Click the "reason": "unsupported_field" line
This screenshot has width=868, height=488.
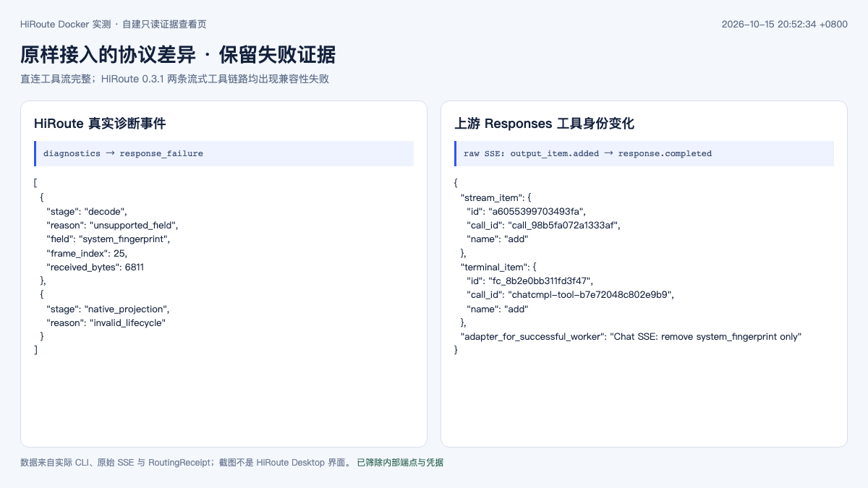pos(112,225)
